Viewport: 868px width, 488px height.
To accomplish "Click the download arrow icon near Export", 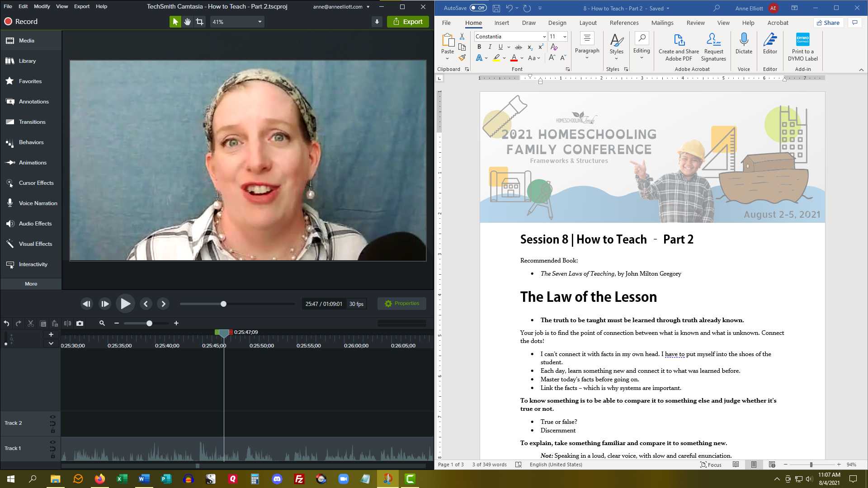I will pyautogui.click(x=377, y=22).
